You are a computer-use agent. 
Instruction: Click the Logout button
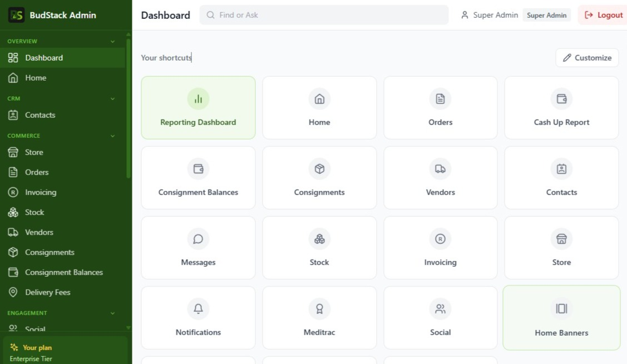tap(603, 15)
